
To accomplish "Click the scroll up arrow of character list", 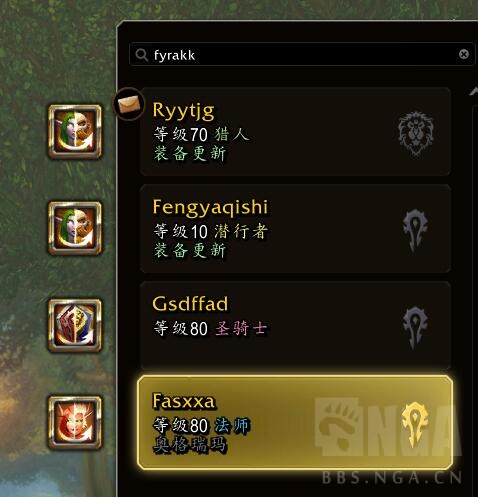I will point(473,91).
